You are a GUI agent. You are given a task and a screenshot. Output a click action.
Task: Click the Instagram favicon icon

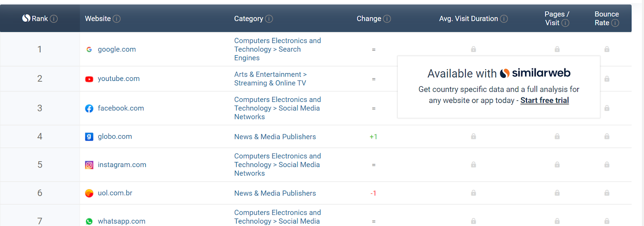click(x=89, y=165)
